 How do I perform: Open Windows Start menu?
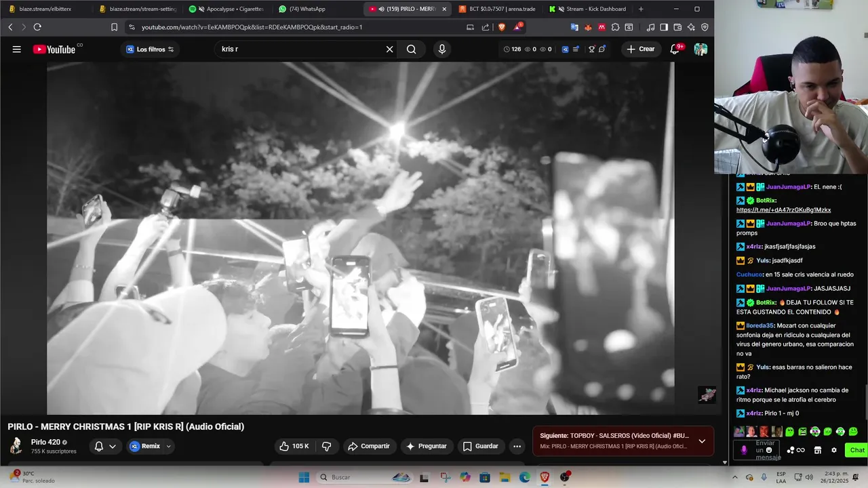(304, 477)
